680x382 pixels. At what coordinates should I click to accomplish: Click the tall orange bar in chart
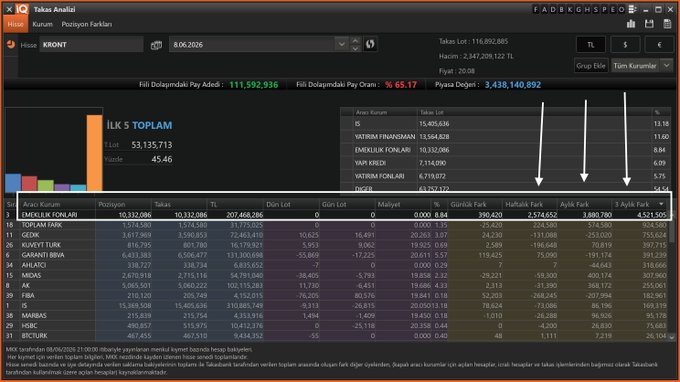click(95, 153)
